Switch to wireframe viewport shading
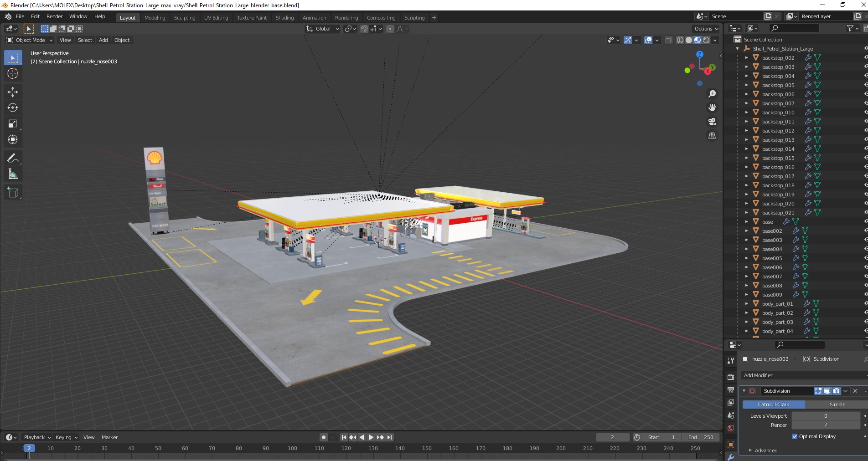Screen dimensions: 868x461 [680, 40]
